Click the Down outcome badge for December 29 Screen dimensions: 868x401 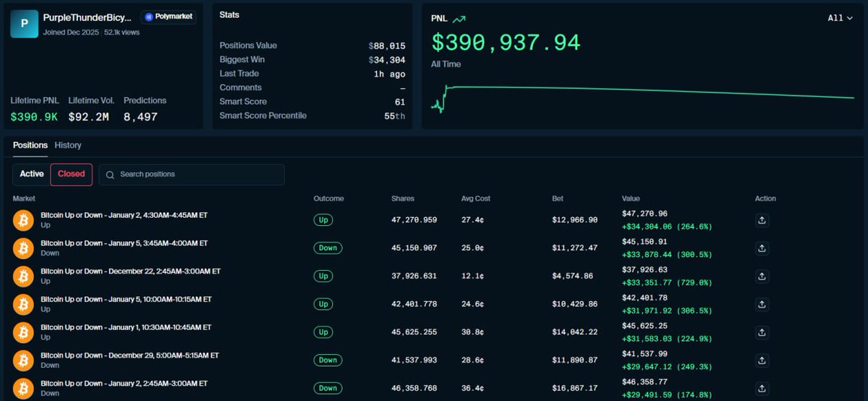point(328,360)
